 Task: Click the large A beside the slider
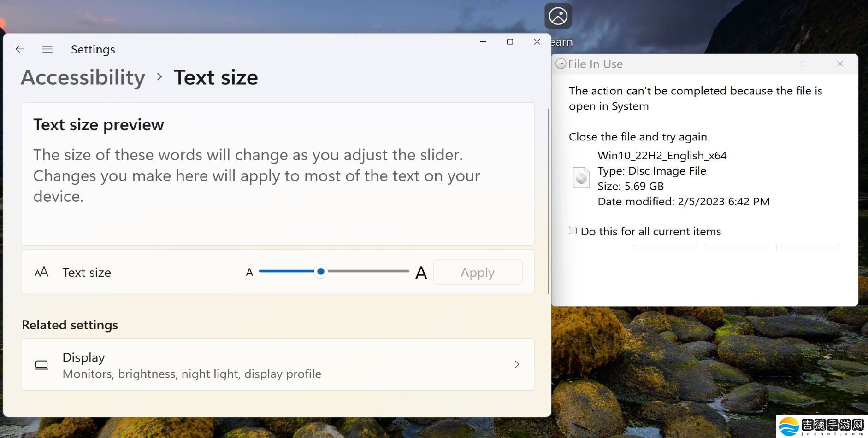pos(420,273)
